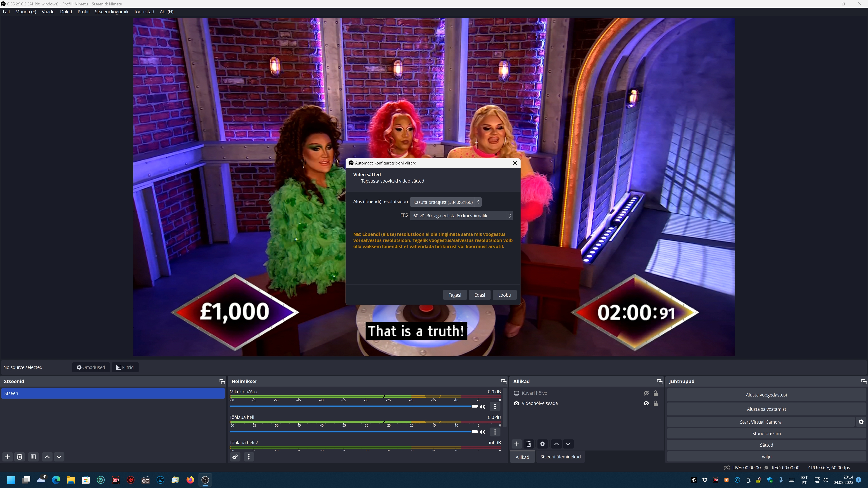Open Dokid menu
The width and height of the screenshot is (868, 488).
[66, 12]
